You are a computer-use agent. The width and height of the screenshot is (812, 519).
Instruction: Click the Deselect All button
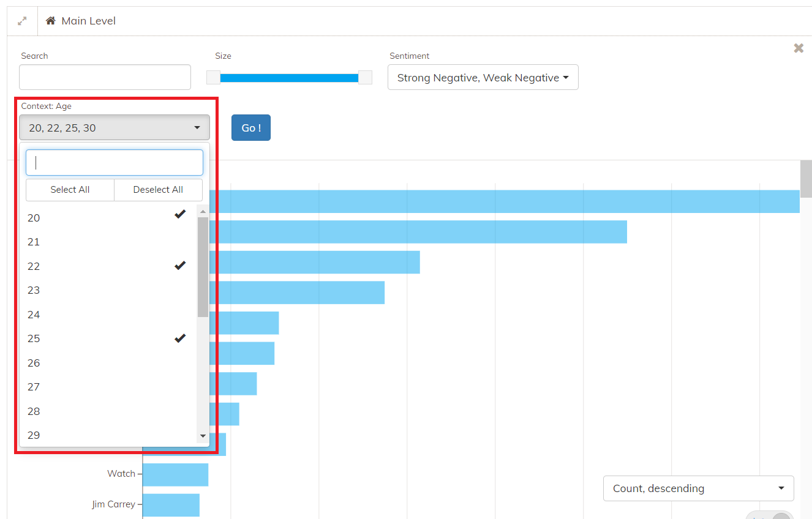(158, 190)
